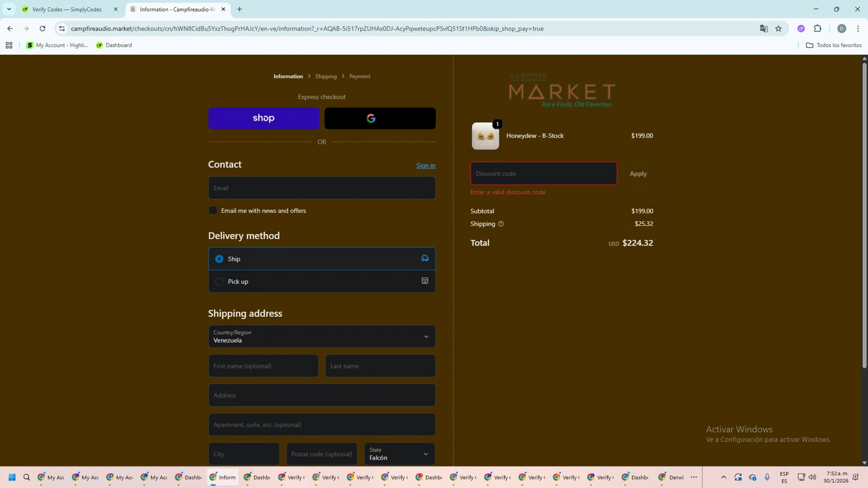The width and height of the screenshot is (868, 488).
Task: Reload the current page
Action: pyautogui.click(x=42, y=28)
